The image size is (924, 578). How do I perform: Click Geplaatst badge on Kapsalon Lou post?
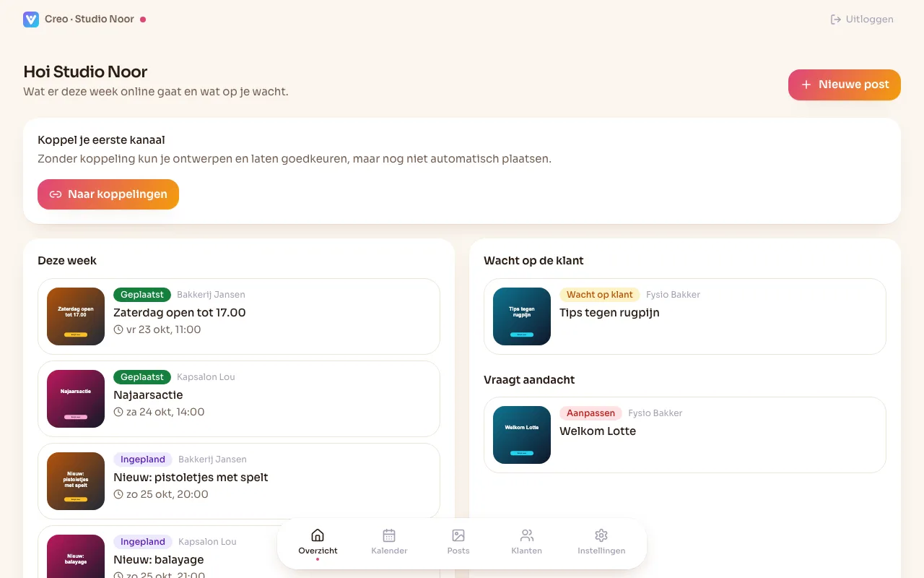point(142,377)
